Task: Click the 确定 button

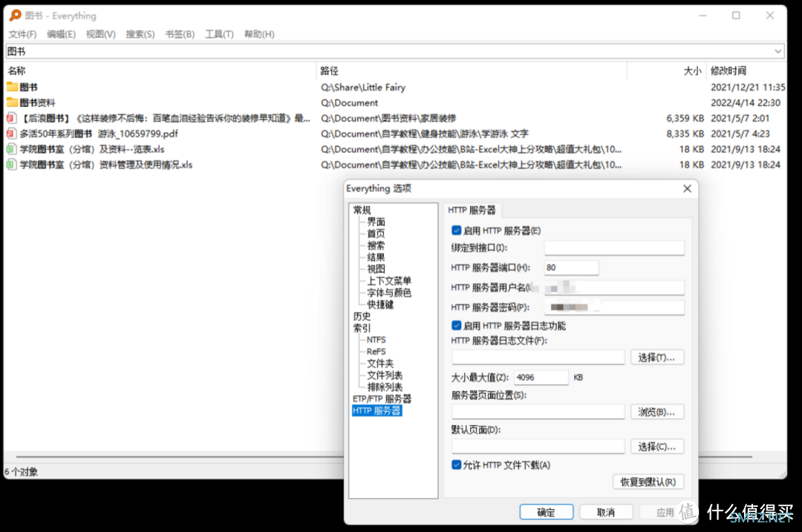Action: point(547,512)
